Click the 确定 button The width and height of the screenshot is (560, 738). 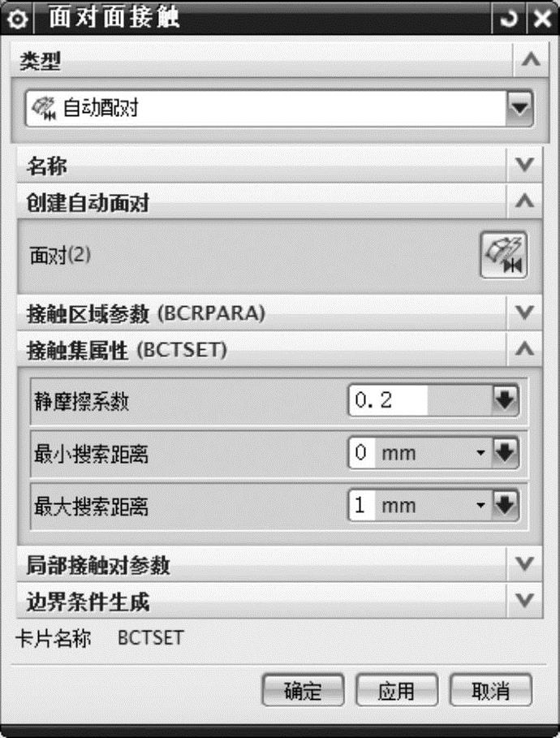(303, 691)
